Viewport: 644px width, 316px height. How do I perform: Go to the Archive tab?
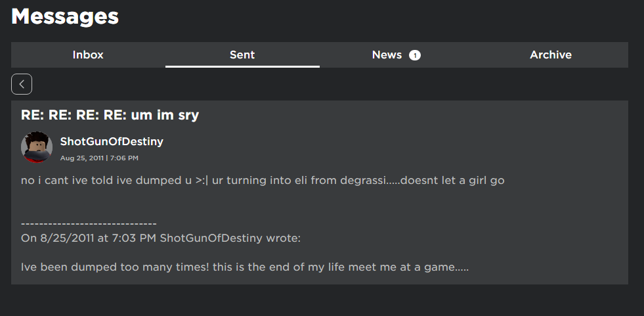551,55
